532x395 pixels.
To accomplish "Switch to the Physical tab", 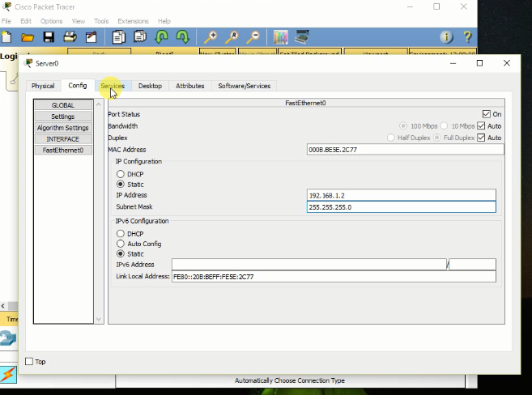I will click(43, 86).
